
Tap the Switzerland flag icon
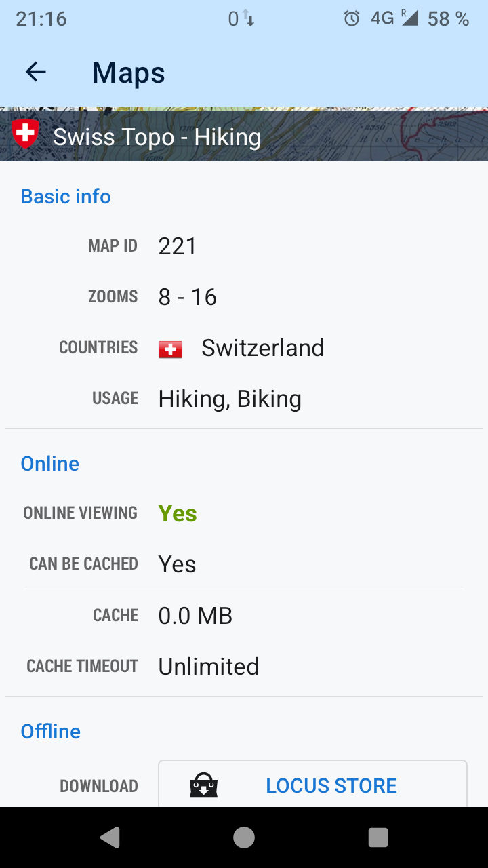(170, 349)
